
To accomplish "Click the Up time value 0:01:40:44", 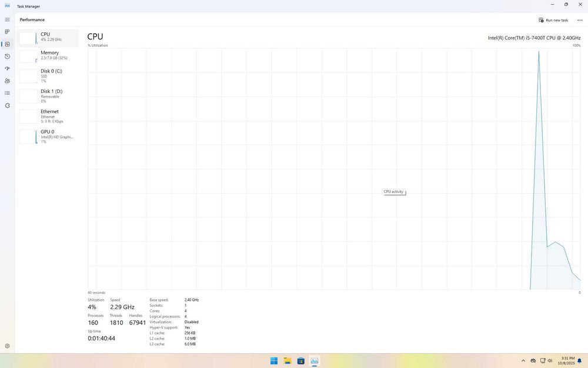I will [102, 339].
